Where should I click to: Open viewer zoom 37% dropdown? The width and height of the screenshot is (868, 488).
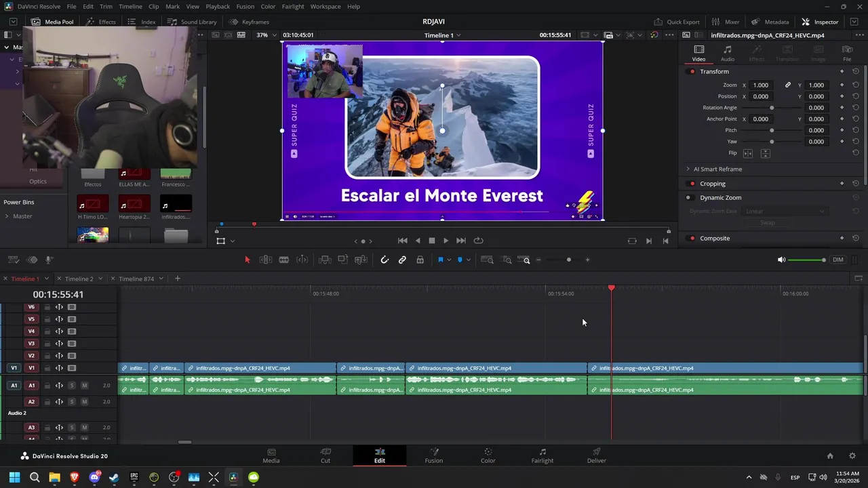265,35
